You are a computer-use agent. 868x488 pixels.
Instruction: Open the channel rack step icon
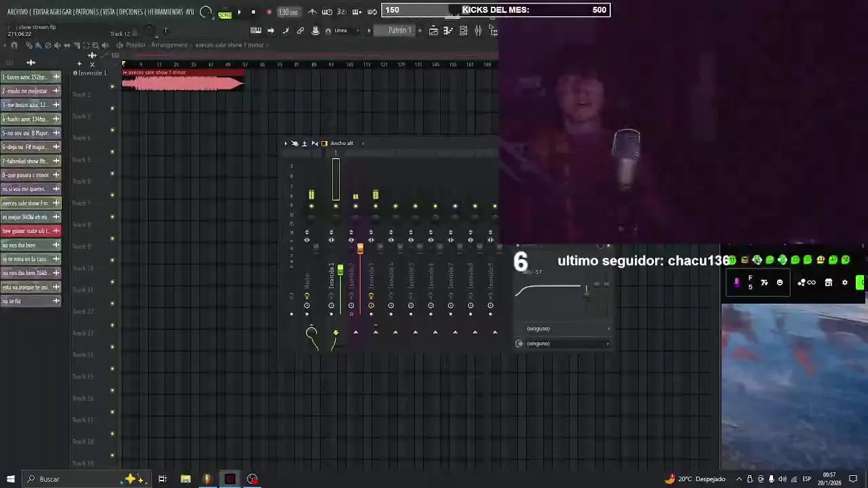[x=463, y=30]
